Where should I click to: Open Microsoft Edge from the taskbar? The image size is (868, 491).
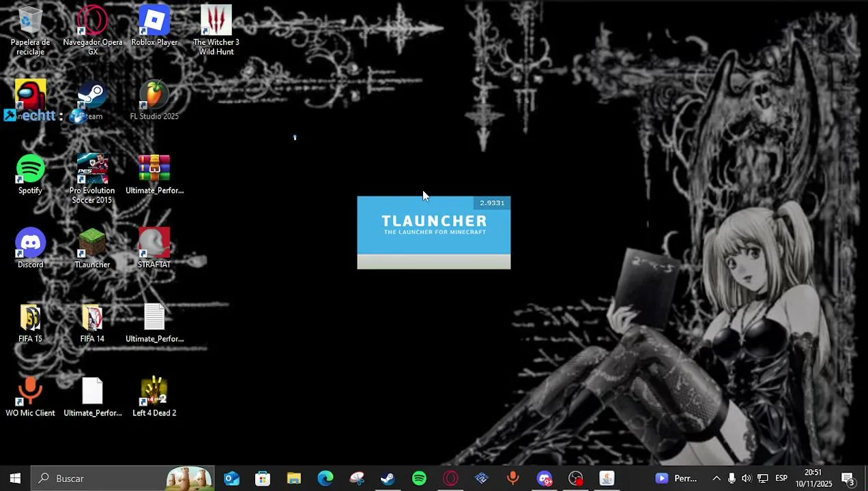pyautogui.click(x=325, y=479)
